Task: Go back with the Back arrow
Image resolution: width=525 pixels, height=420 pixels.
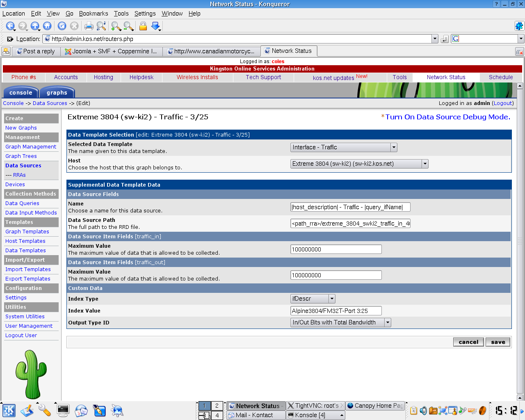Action: [10, 26]
